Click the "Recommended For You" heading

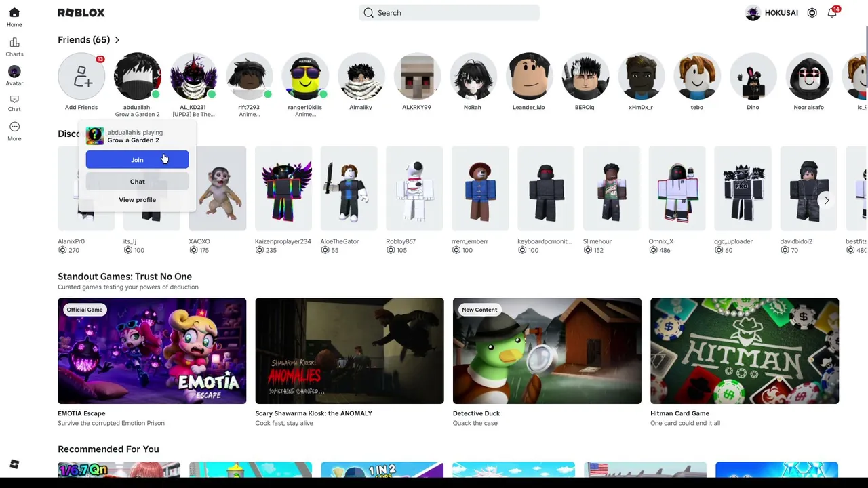[x=108, y=449]
